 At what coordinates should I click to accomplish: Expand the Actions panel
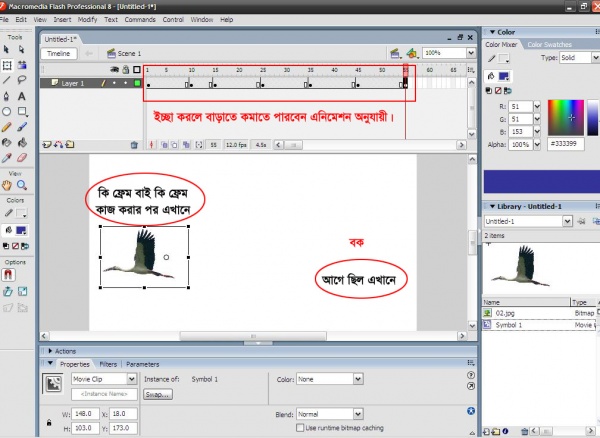(x=50, y=351)
